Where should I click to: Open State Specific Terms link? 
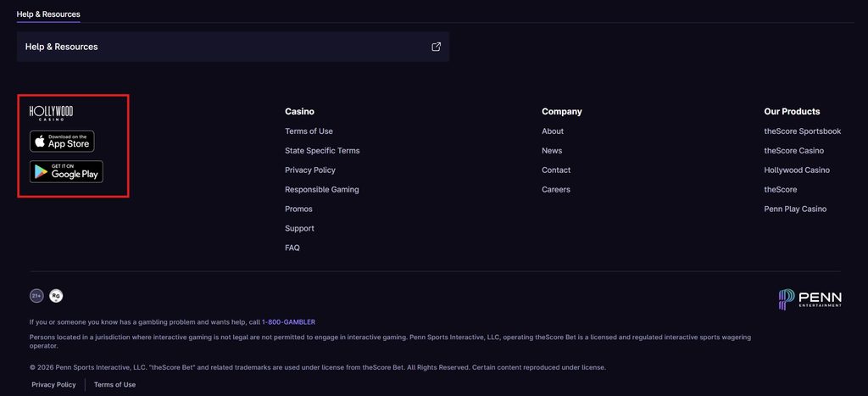322,151
